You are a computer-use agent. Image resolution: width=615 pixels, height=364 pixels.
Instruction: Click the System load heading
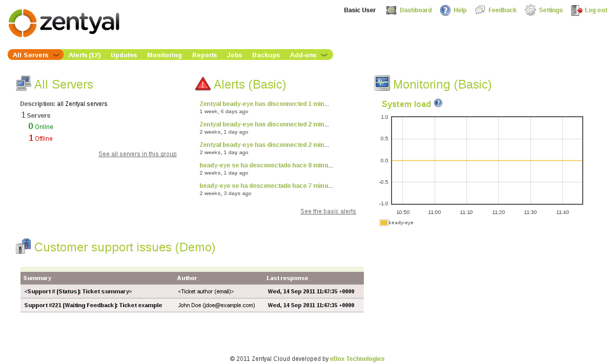406,104
